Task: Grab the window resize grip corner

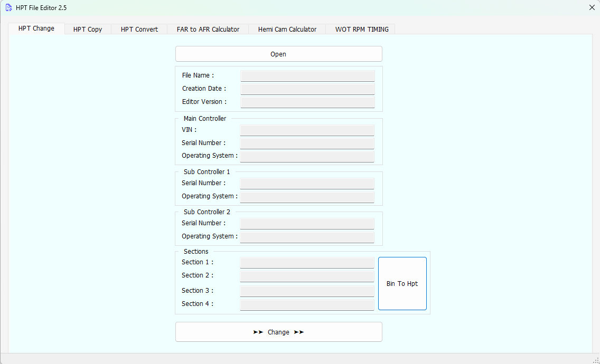Action: click(x=596, y=360)
